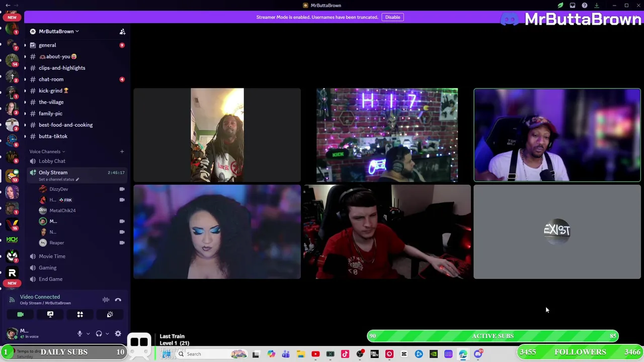Open YouTube icon on taskbar

pyautogui.click(x=315, y=354)
